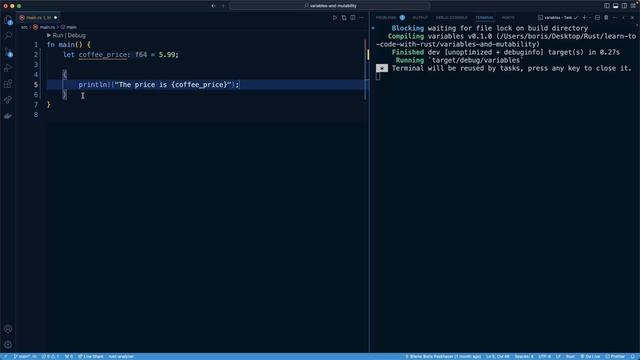Toggle the primary sidebar layout icon
The width and height of the screenshot is (640, 360).
[607, 6]
